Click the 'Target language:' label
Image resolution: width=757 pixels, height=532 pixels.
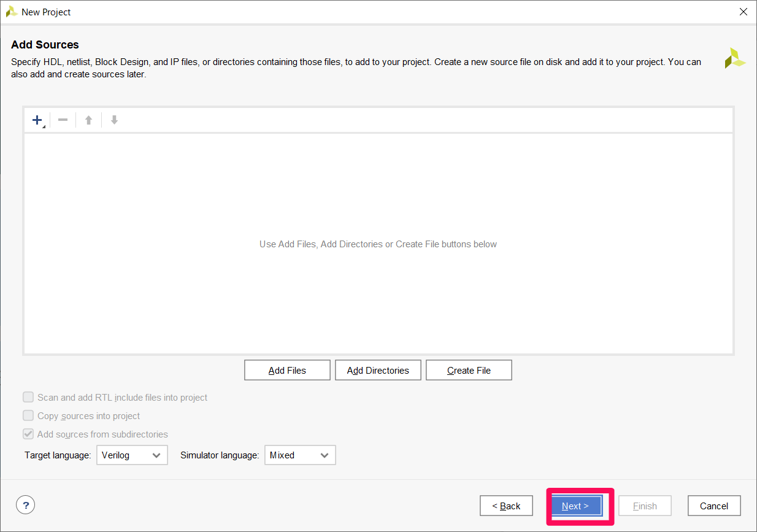[x=58, y=455]
